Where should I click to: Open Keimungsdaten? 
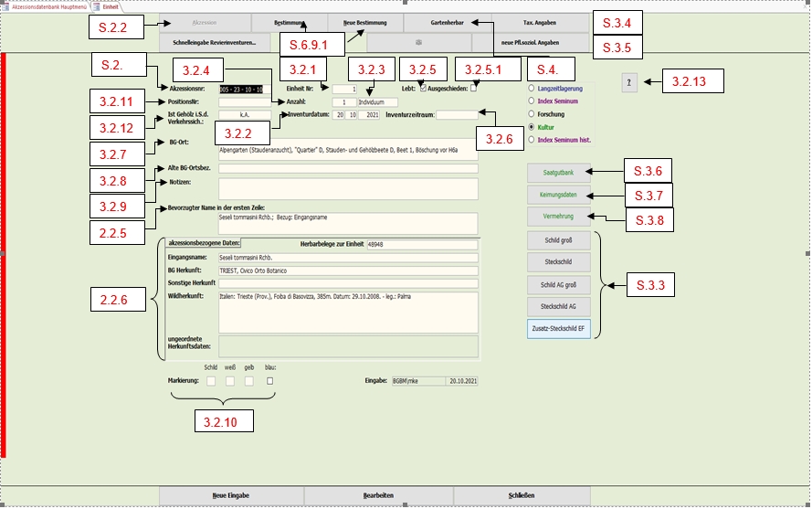click(559, 194)
